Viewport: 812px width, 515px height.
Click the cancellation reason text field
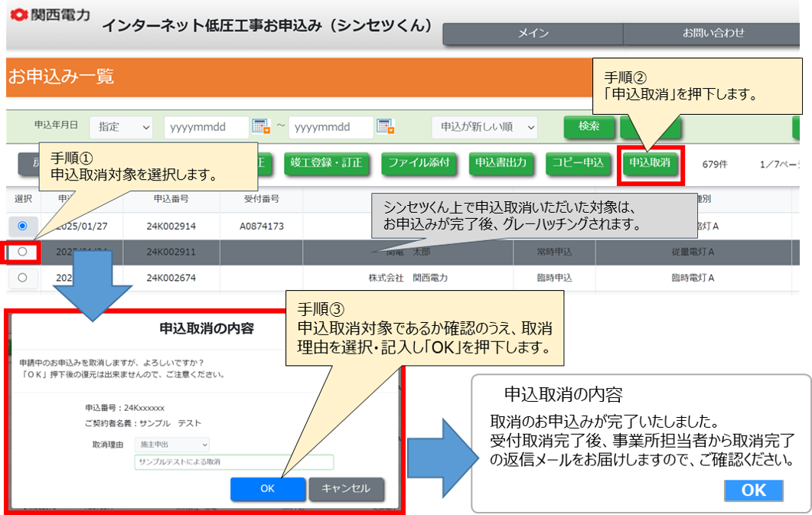[x=234, y=461]
